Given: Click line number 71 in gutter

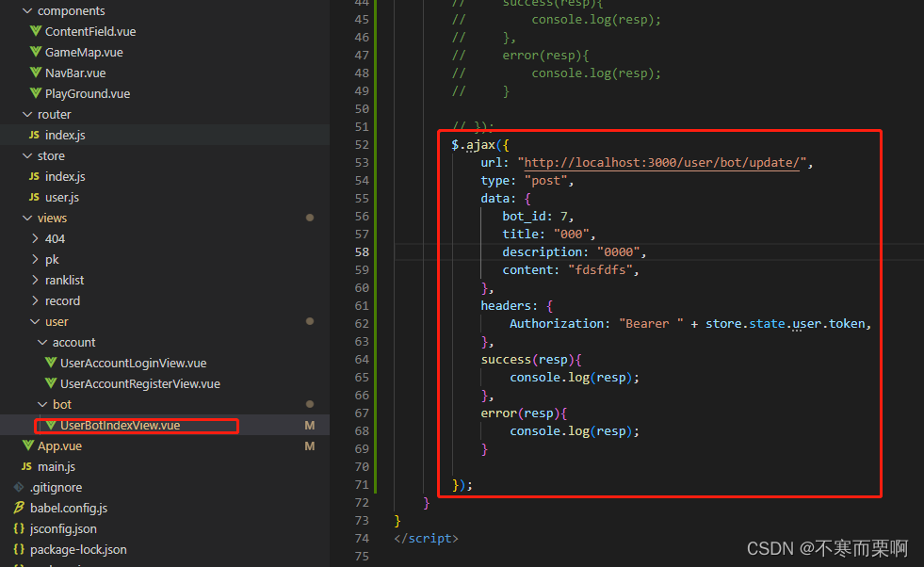Looking at the screenshot, I should tap(362, 484).
